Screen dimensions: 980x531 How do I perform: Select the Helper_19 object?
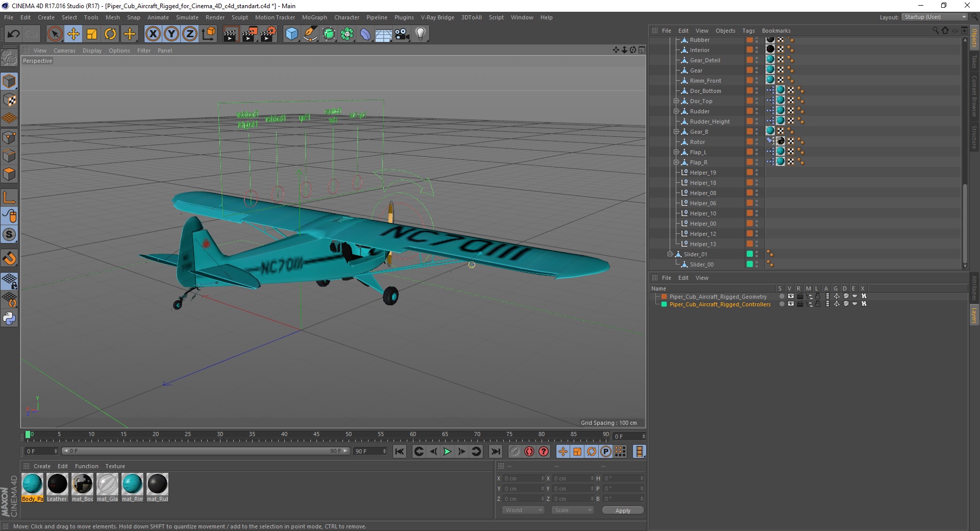703,173
